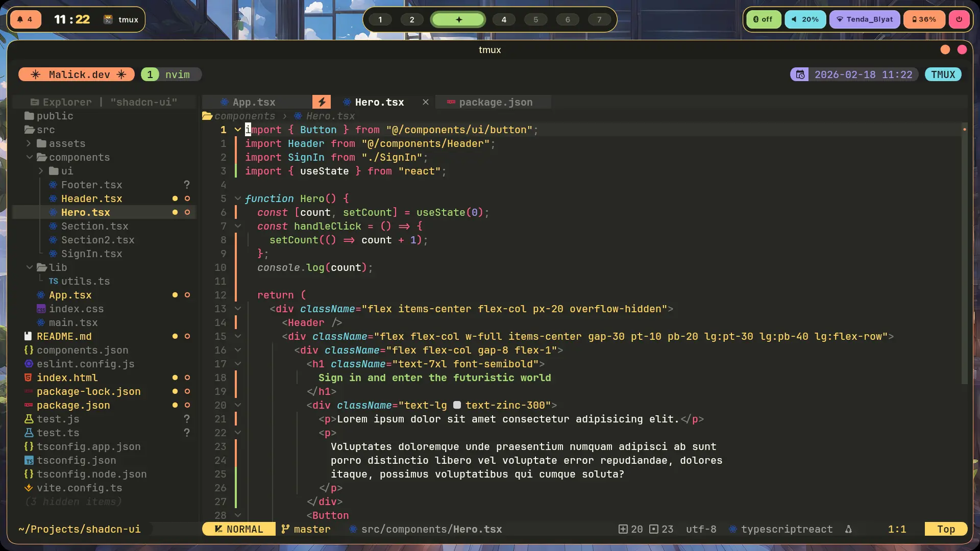The width and height of the screenshot is (980, 551).
Task: Click the TMUX badge
Action: [943, 74]
